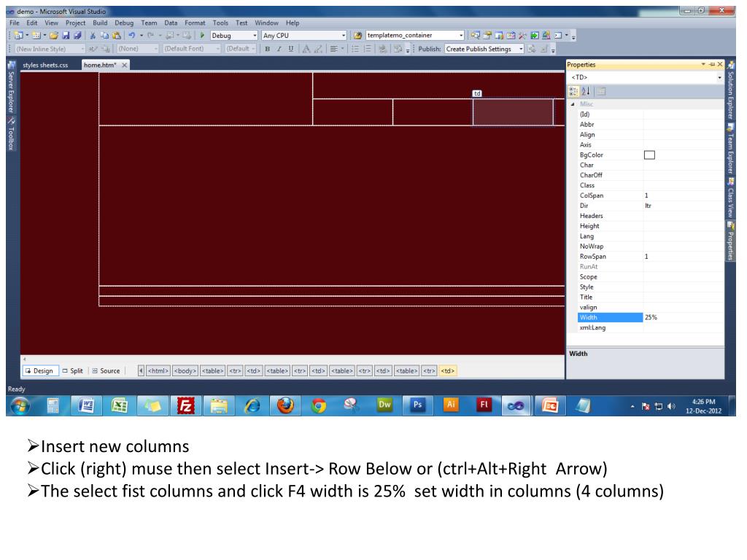Click the Copy icon in toolbar
The width and height of the screenshot is (747, 560).
point(104,35)
